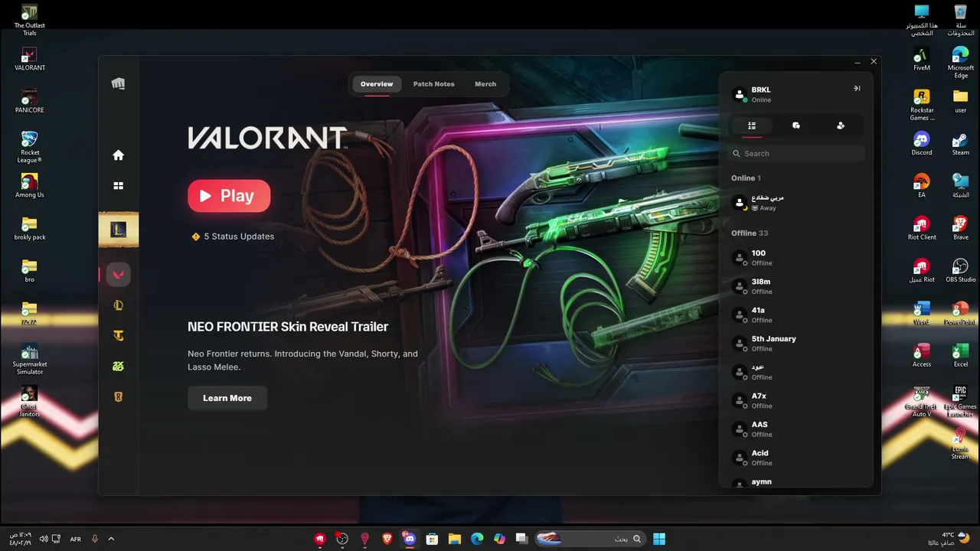Select the Steam desktop shortcut

(961, 143)
